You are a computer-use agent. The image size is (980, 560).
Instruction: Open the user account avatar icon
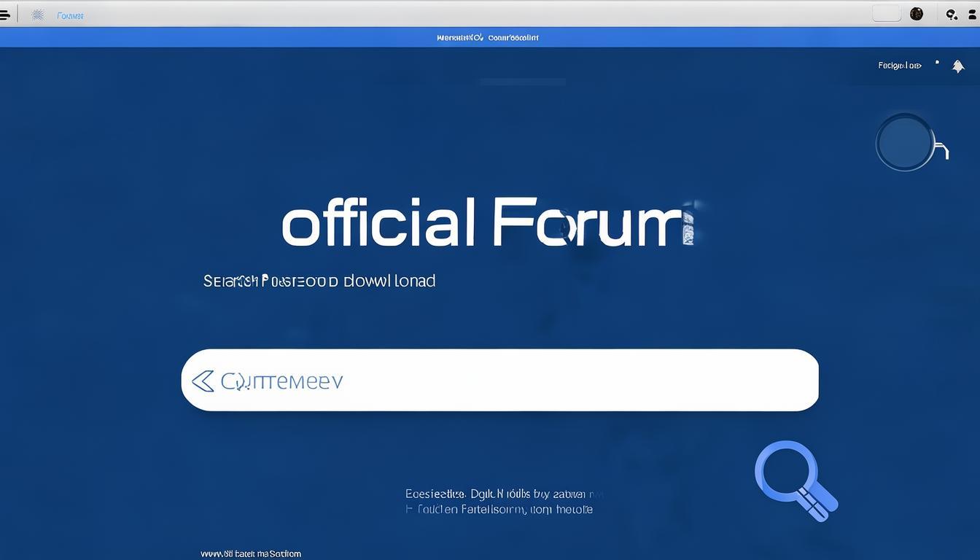tap(916, 13)
